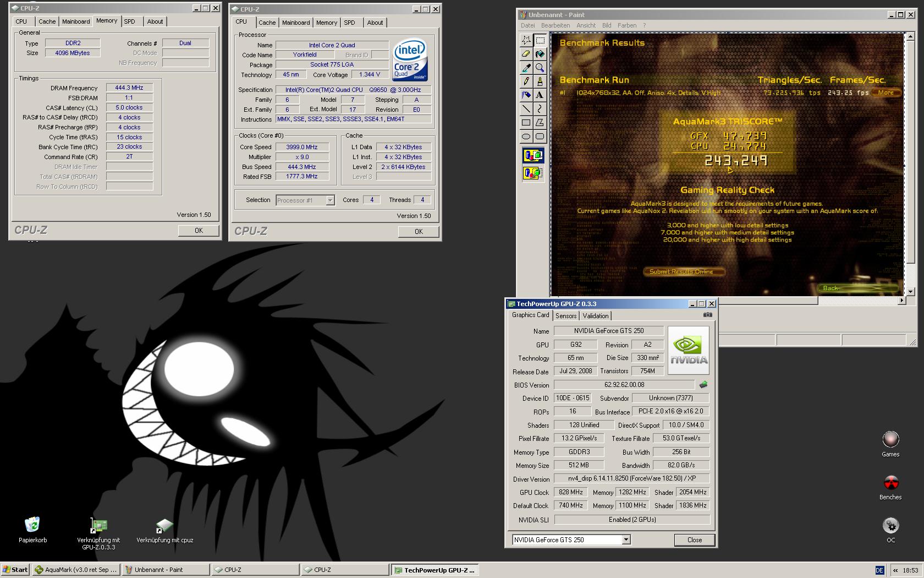Select the Line tool in Paint
This screenshot has width=924, height=578.
pos(526,109)
